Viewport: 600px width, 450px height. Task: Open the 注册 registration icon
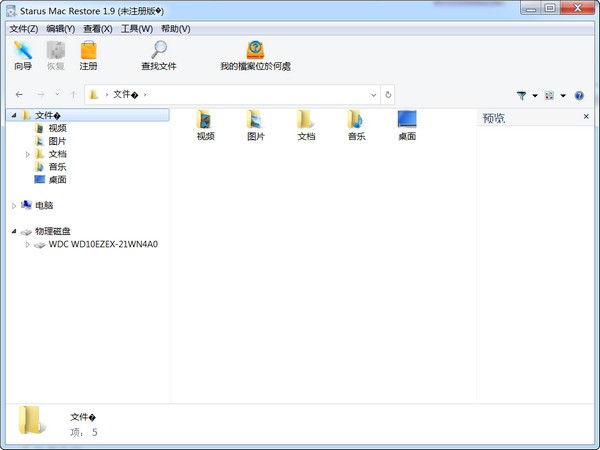(88, 56)
